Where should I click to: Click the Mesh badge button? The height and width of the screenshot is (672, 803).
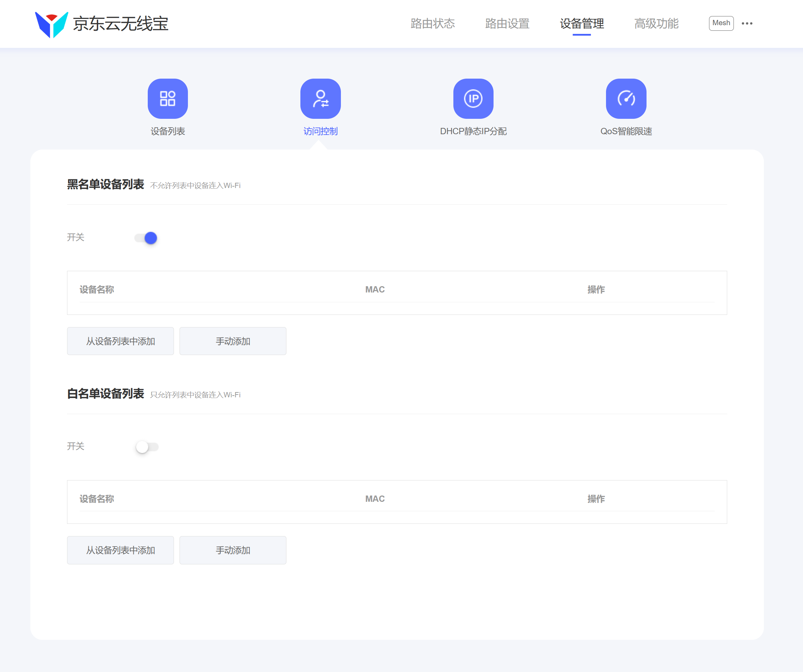[x=721, y=23]
